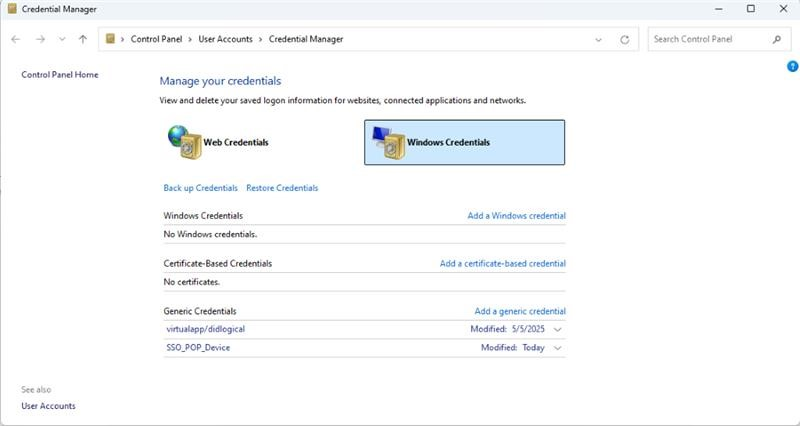Viewport: 800px width, 426px height.
Task: Switch to Windows Credentials
Action: pos(464,142)
